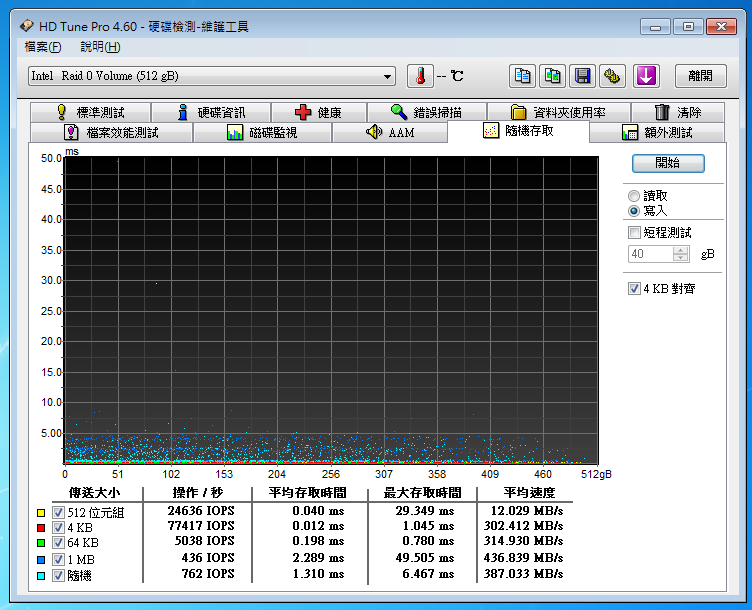Image resolution: width=752 pixels, height=610 pixels.
Task: Click the green 64 KB color swatch
Action: (x=41, y=543)
